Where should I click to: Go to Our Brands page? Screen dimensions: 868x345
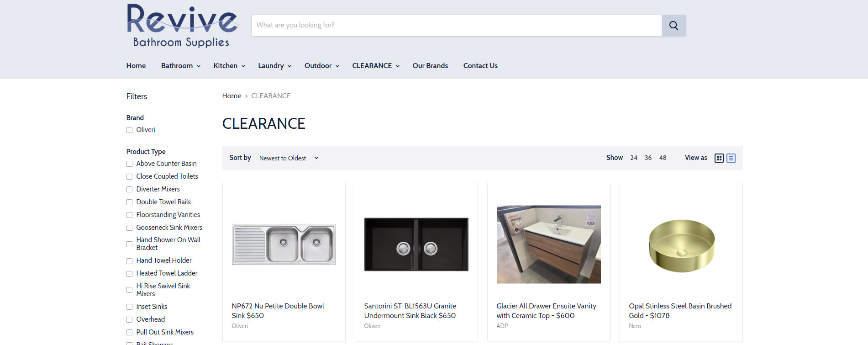[430, 66]
